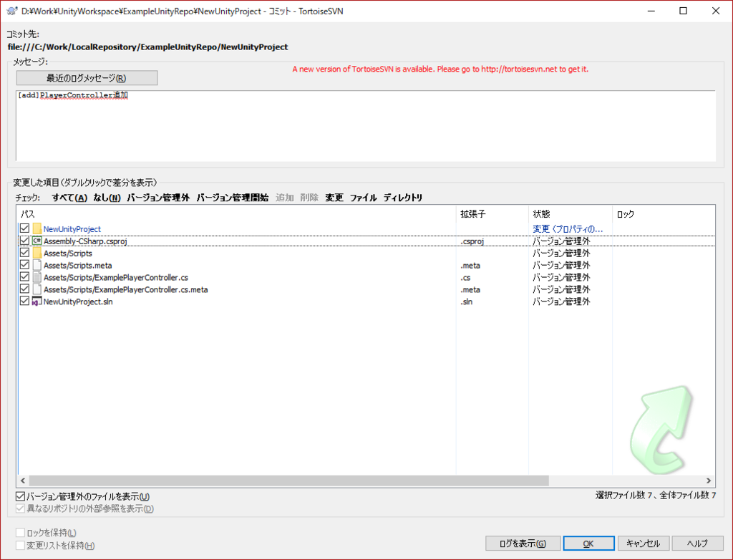The image size is (733, 560).
Task: Select the Assets/Scripts row name
Action: click(x=68, y=253)
